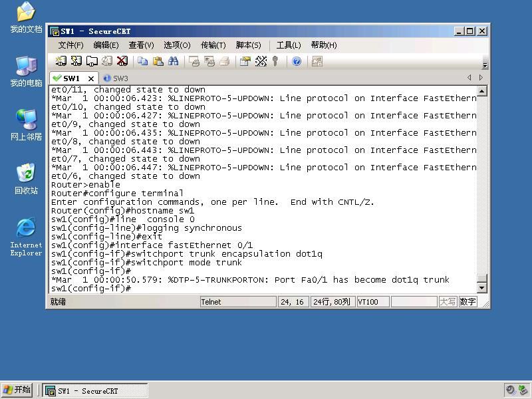Image resolution: width=532 pixels, height=399 pixels.
Task: Click the Telnet status bar field
Action: (x=238, y=302)
